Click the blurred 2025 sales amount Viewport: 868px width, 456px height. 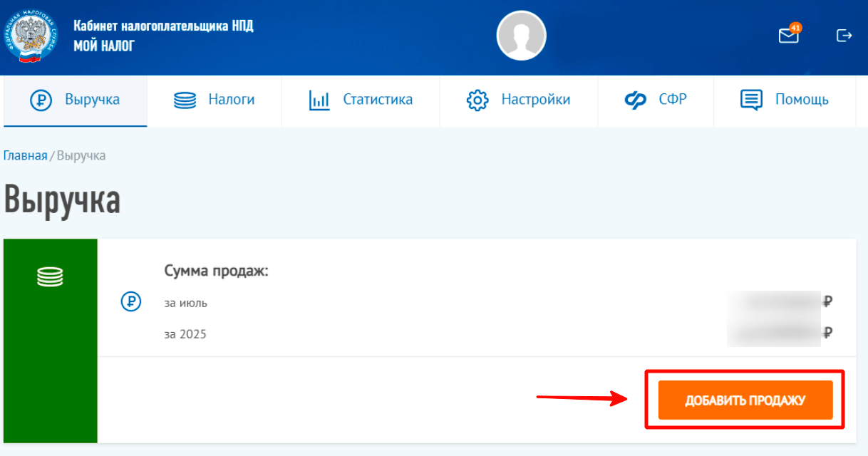(x=774, y=333)
